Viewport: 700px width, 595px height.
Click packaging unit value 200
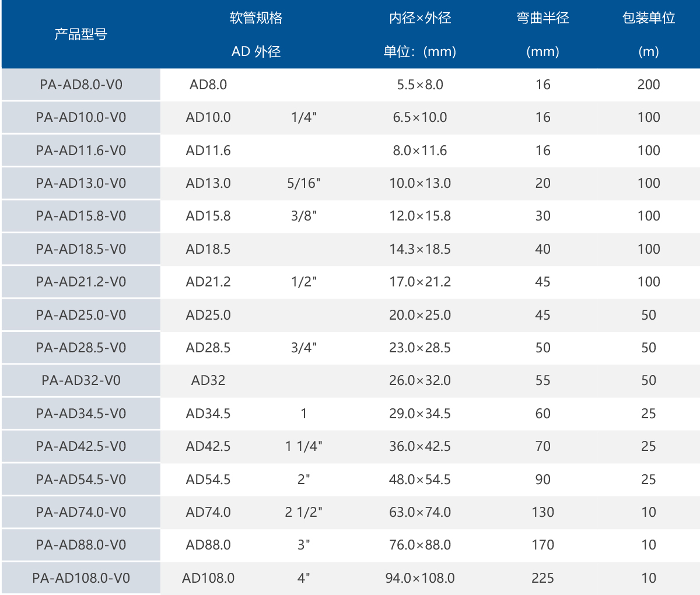click(x=649, y=85)
